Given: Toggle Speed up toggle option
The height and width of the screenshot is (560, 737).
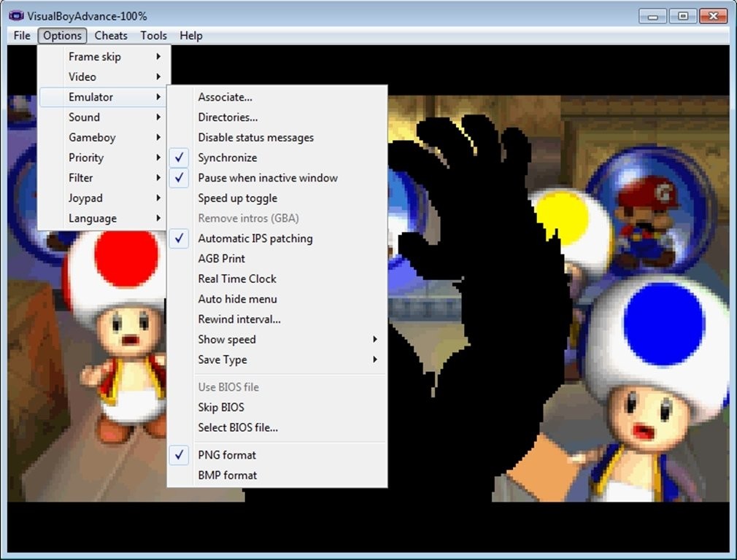Looking at the screenshot, I should pos(277,198).
